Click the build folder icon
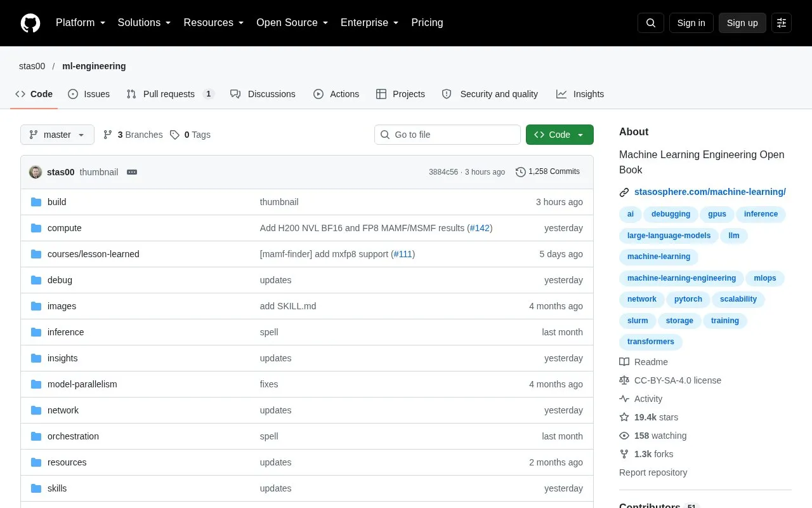This screenshot has width=812, height=508. click(x=36, y=202)
